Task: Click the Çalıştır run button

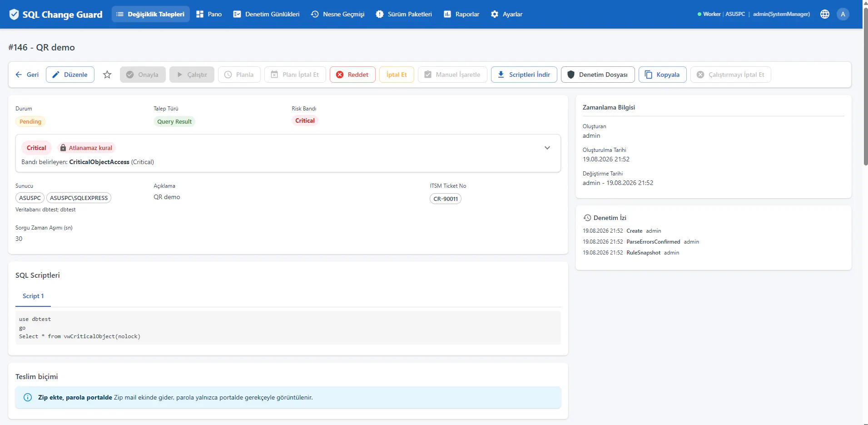Action: point(192,75)
